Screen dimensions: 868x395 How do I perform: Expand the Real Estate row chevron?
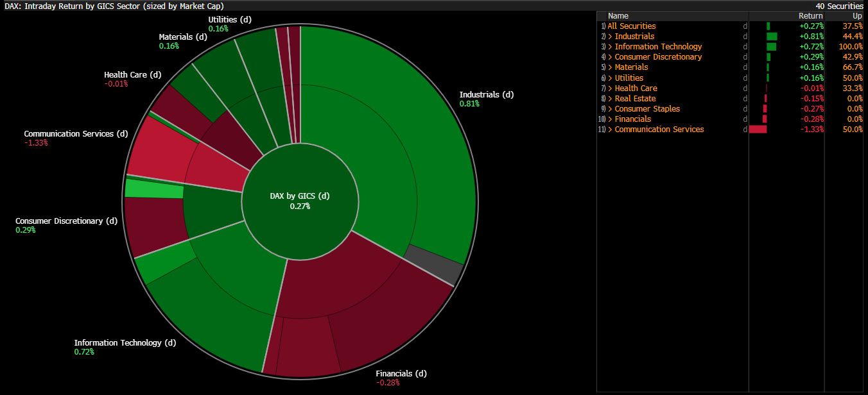tap(610, 99)
